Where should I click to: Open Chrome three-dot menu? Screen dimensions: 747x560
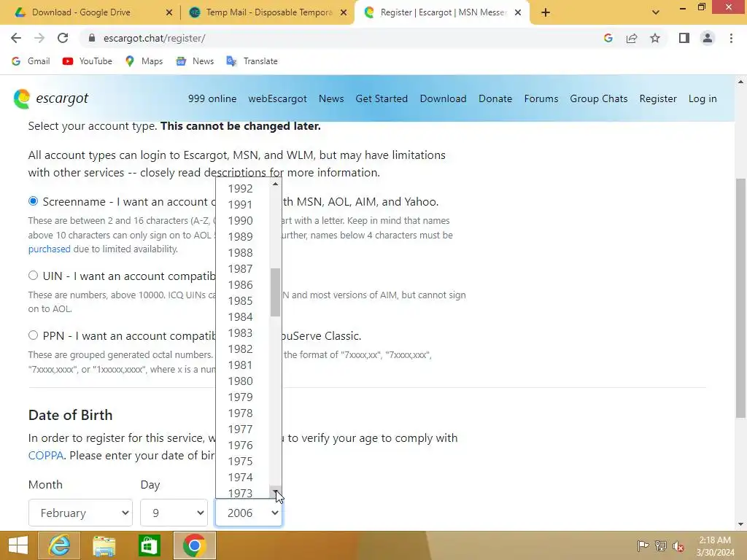tap(731, 38)
